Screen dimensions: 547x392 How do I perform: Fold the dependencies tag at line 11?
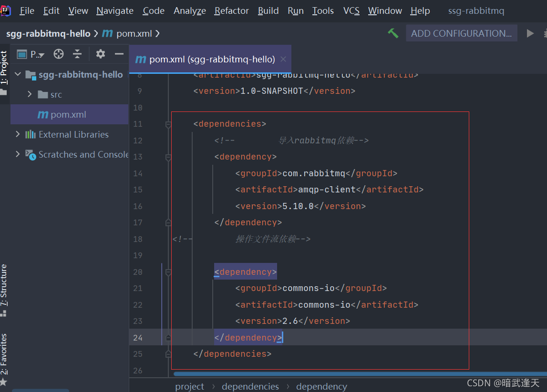point(168,124)
